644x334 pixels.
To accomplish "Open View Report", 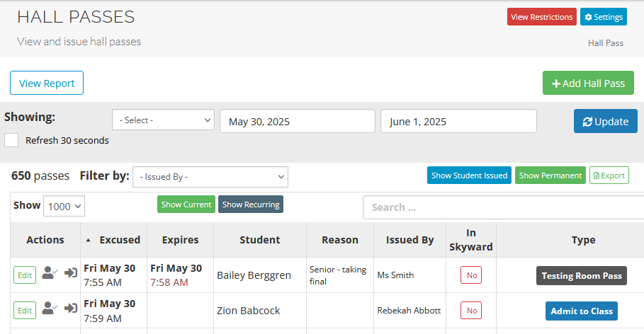I will (47, 83).
